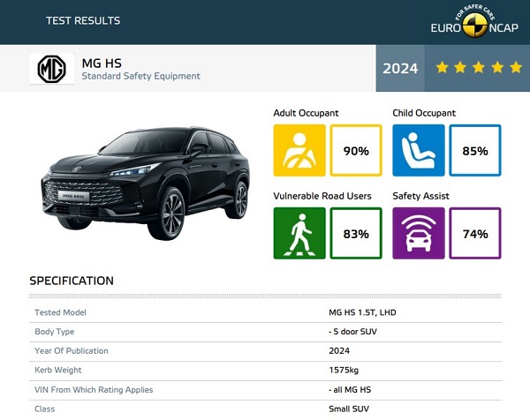Click the first star in the rating

tap(441, 68)
